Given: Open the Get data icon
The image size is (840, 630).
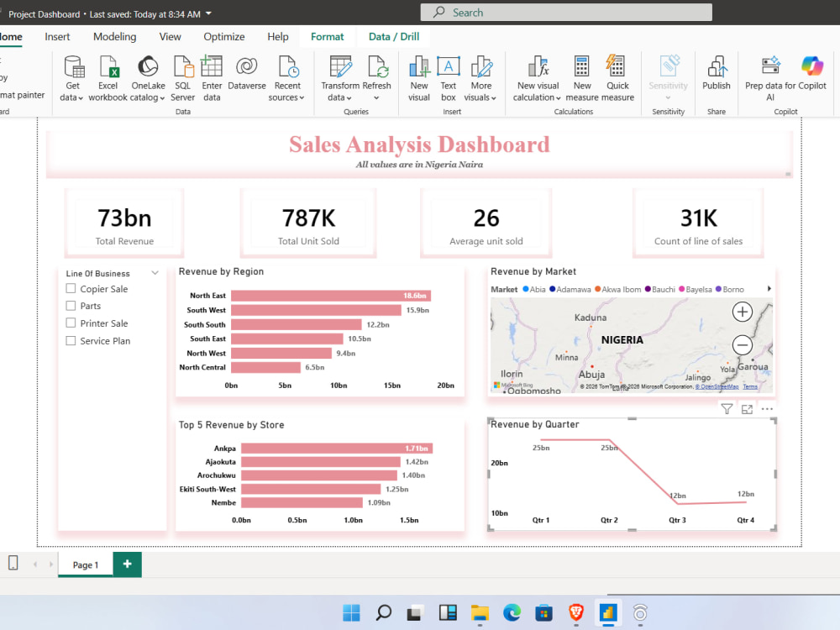Looking at the screenshot, I should (73, 67).
